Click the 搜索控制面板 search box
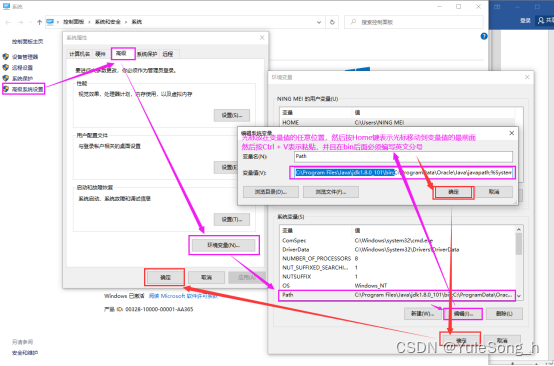 coord(413,22)
